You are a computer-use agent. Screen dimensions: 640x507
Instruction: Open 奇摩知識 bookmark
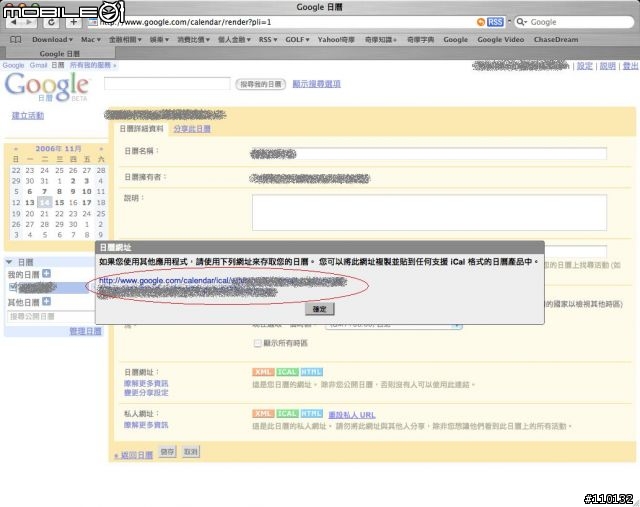(x=380, y=40)
